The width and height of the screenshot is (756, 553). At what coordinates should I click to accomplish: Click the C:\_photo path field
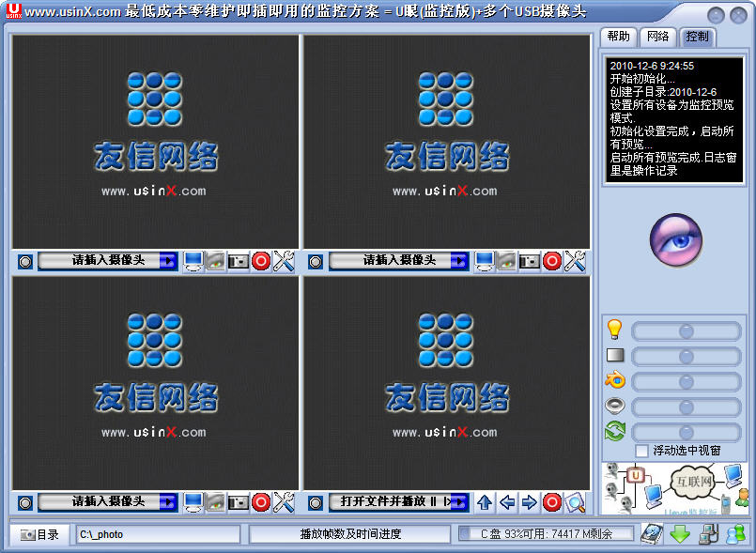tap(158, 534)
